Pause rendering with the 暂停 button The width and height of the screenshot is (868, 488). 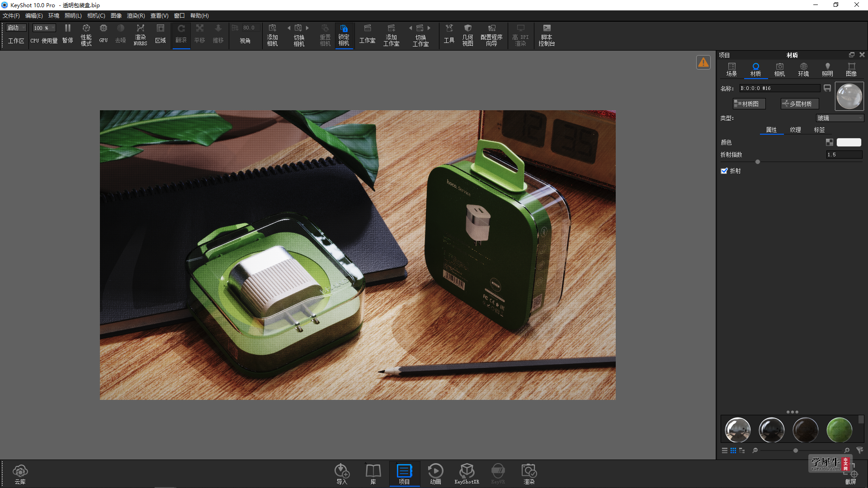tap(67, 34)
